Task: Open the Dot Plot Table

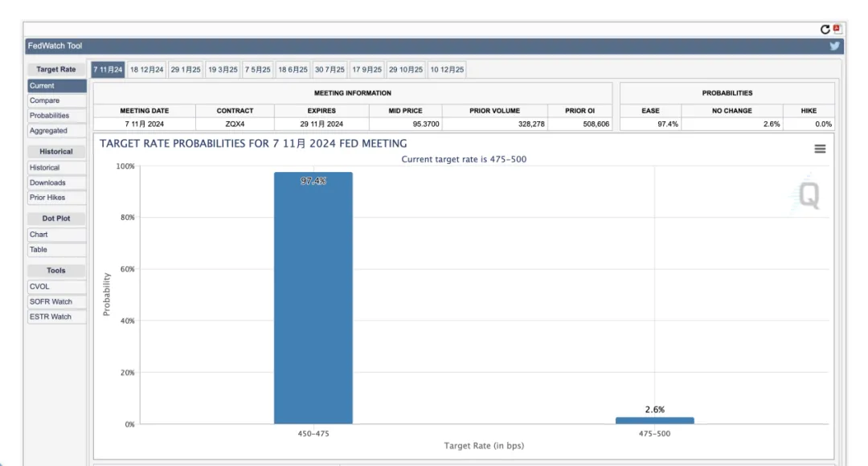Action: [57, 250]
